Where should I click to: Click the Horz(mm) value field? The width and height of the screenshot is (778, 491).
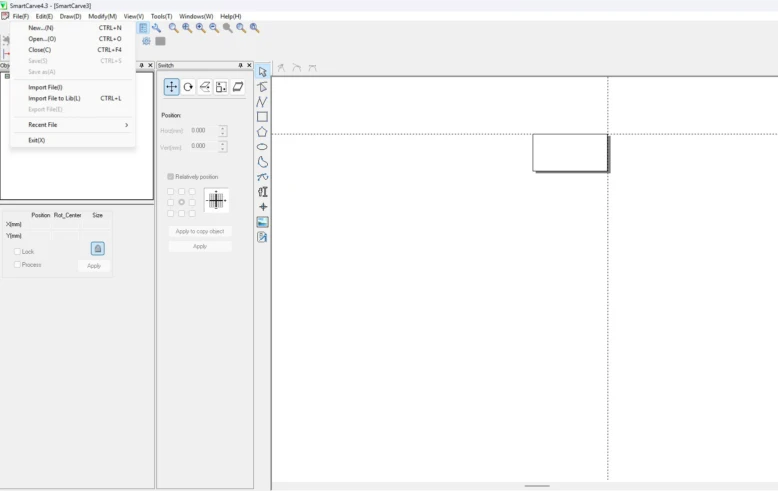[x=204, y=131]
